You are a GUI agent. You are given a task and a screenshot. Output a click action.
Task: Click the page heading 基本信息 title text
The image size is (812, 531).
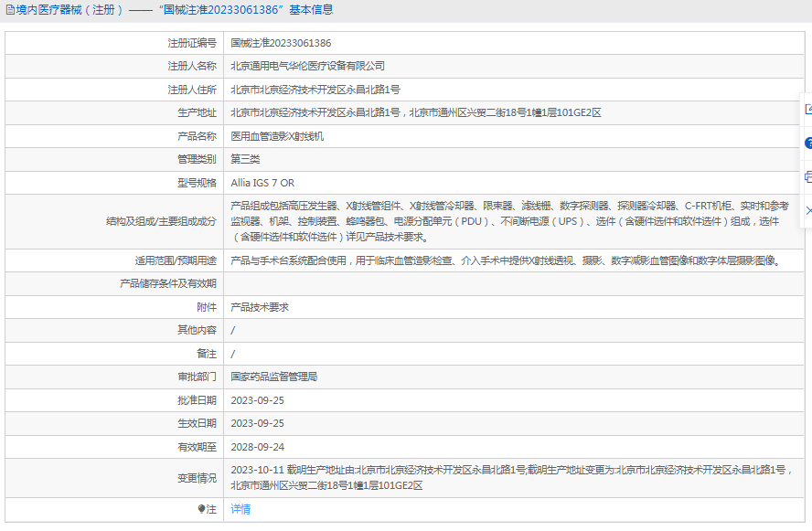tap(311, 10)
